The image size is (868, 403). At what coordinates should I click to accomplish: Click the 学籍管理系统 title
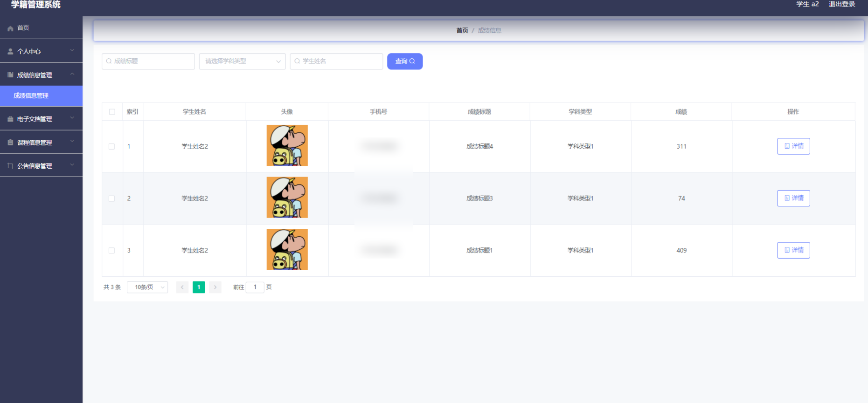pyautogui.click(x=36, y=5)
